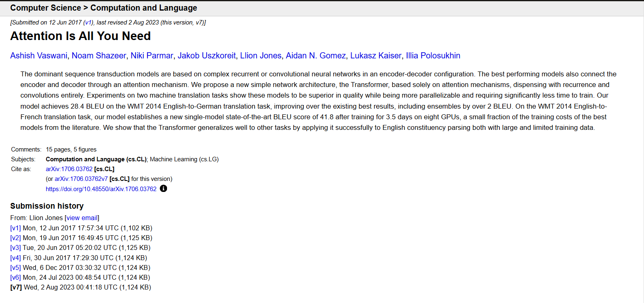Screen dimensions: 644x303
Task: Click 'Computation and Language (cs.CL)' subject text
Action: tap(96, 159)
